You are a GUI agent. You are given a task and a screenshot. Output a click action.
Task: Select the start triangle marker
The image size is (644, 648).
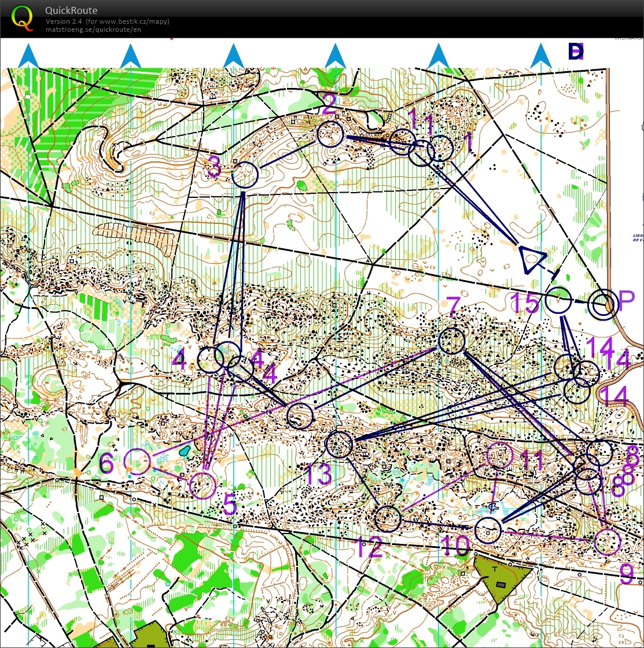tap(531, 258)
